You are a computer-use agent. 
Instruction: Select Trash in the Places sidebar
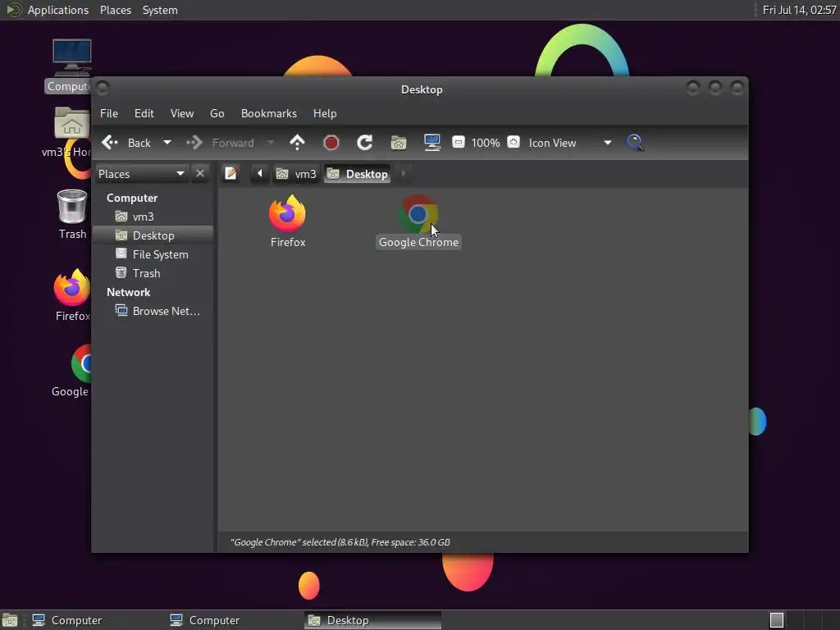(153, 273)
